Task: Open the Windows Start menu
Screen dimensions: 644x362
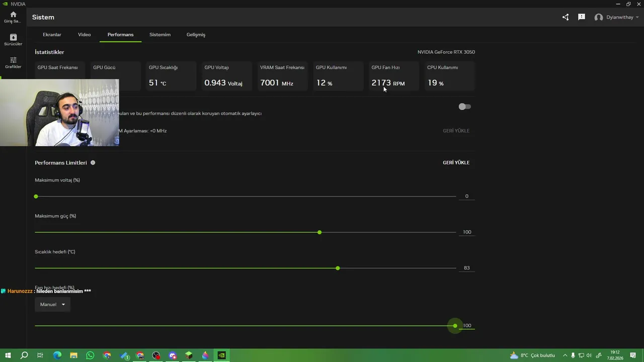Action: (x=8, y=355)
